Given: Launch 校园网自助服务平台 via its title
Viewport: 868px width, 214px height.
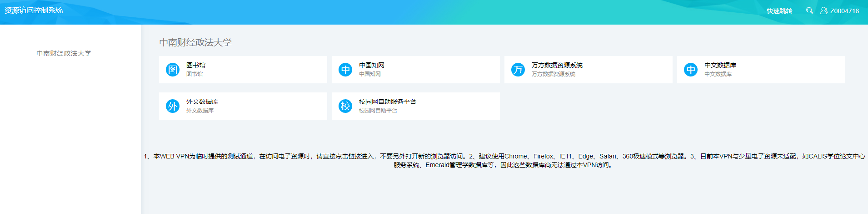Looking at the screenshot, I should 388,102.
